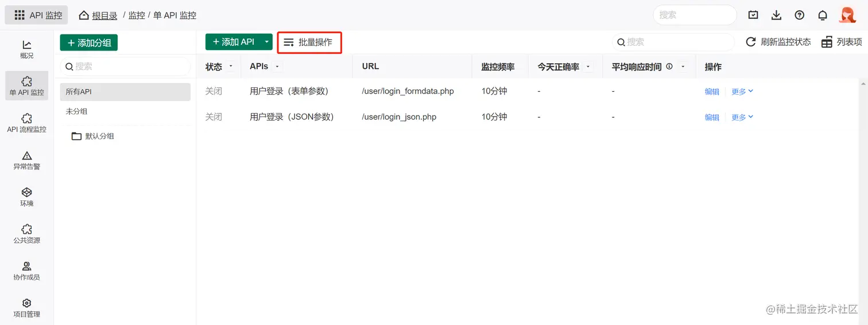
Task: Click 10分钟 frequency for login_json.php row
Action: pyautogui.click(x=494, y=117)
